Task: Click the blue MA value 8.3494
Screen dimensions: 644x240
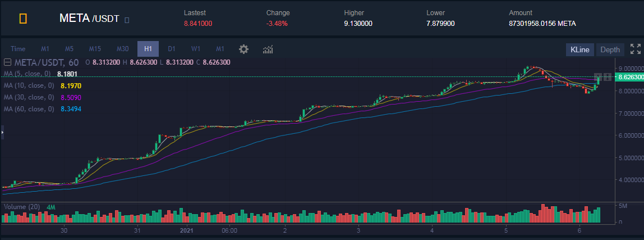Action: click(71, 108)
